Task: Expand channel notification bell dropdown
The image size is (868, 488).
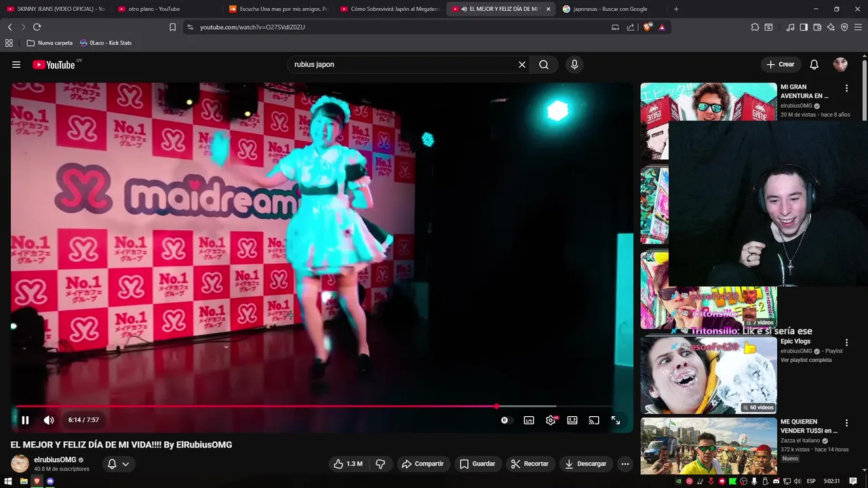Action: (119, 464)
